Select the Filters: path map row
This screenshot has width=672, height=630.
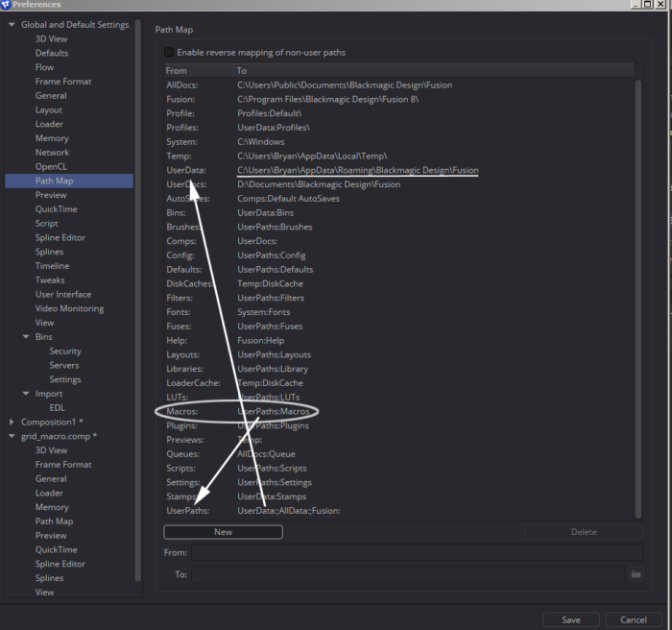399,298
